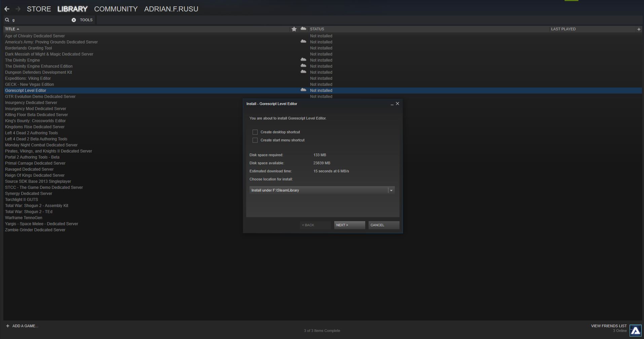
Task: Go forward with the right arrow
Action: [18, 9]
